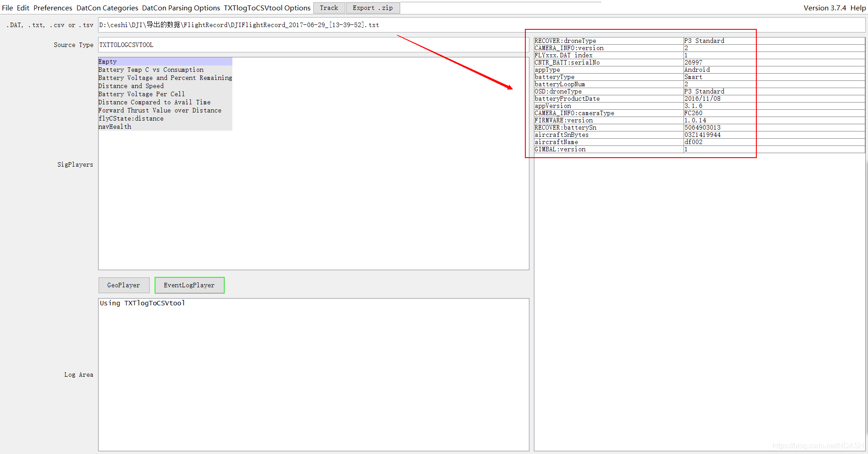The image size is (868, 454).
Task: Select flyCState:distance entry
Action: tap(165, 118)
